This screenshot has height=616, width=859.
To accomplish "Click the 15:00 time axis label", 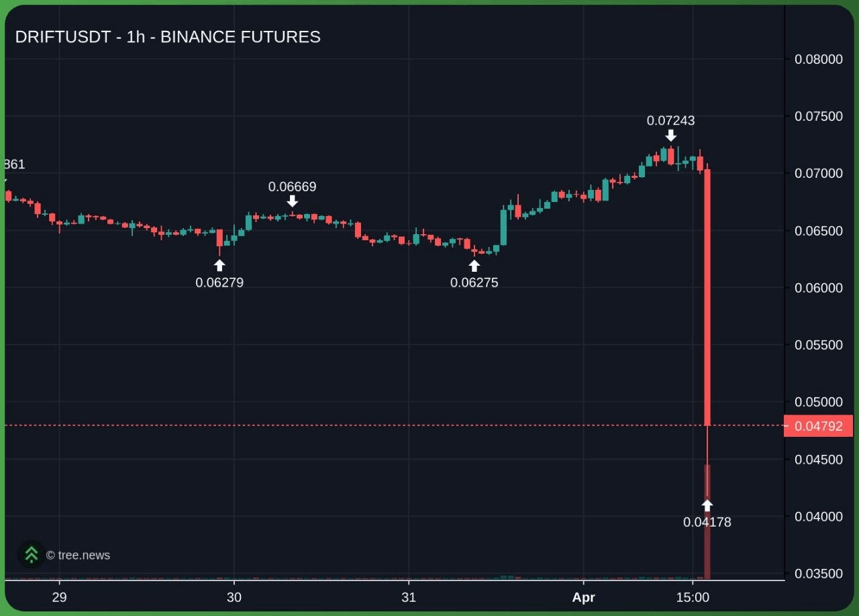I will point(693,597).
